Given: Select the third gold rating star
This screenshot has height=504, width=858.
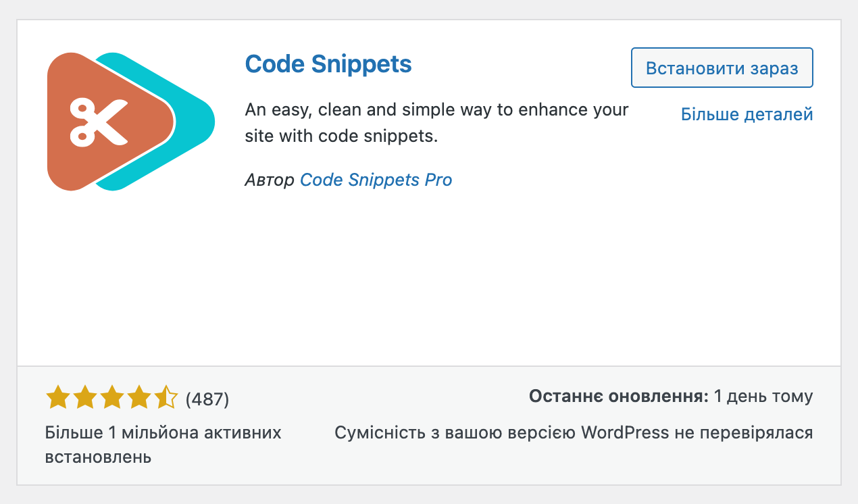Looking at the screenshot, I should tap(110, 398).
